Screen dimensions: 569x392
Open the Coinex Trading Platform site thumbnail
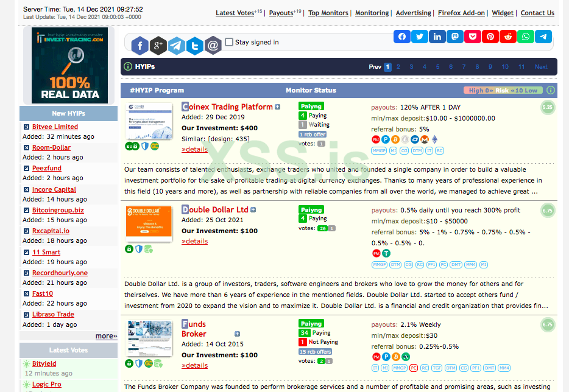click(149, 121)
